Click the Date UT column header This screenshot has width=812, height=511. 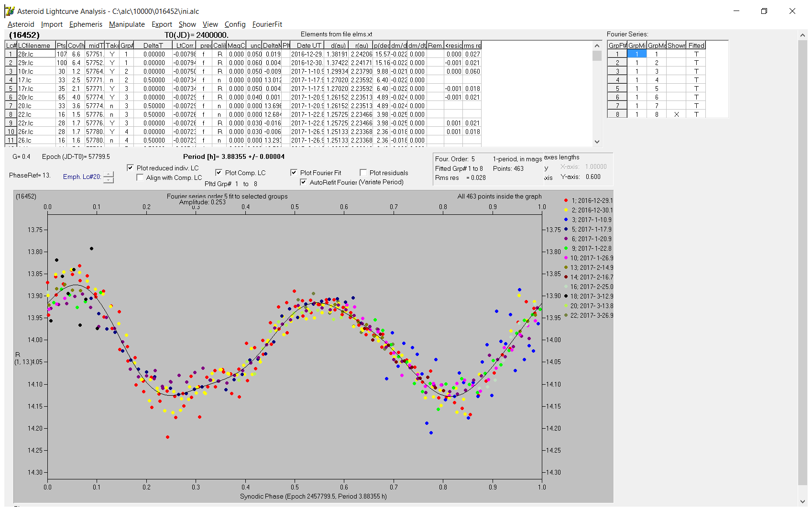point(308,45)
